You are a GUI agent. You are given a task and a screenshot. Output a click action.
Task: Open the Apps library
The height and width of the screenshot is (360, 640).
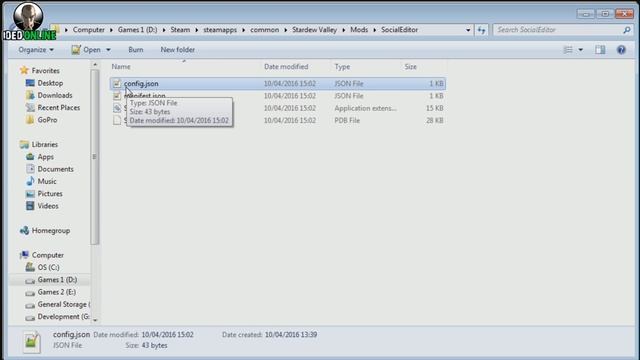click(46, 157)
